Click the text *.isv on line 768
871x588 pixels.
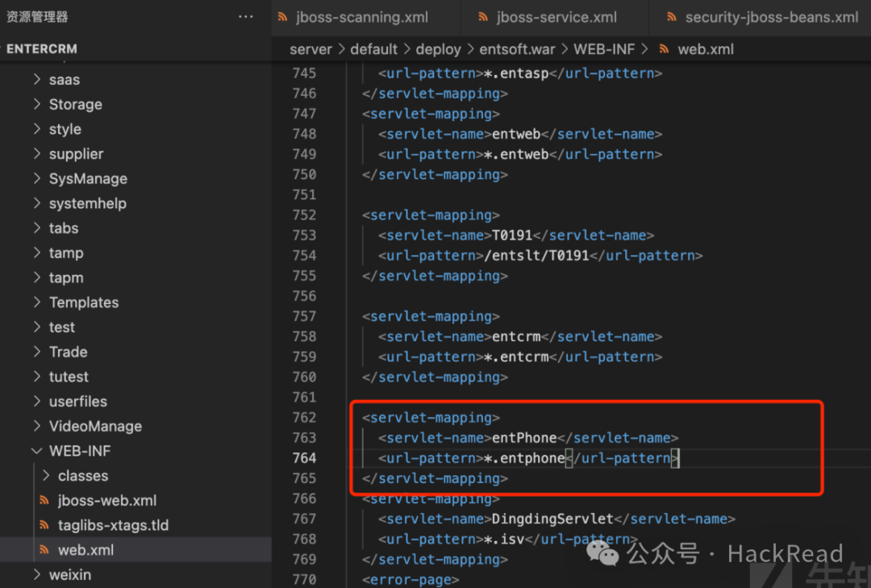coord(504,539)
